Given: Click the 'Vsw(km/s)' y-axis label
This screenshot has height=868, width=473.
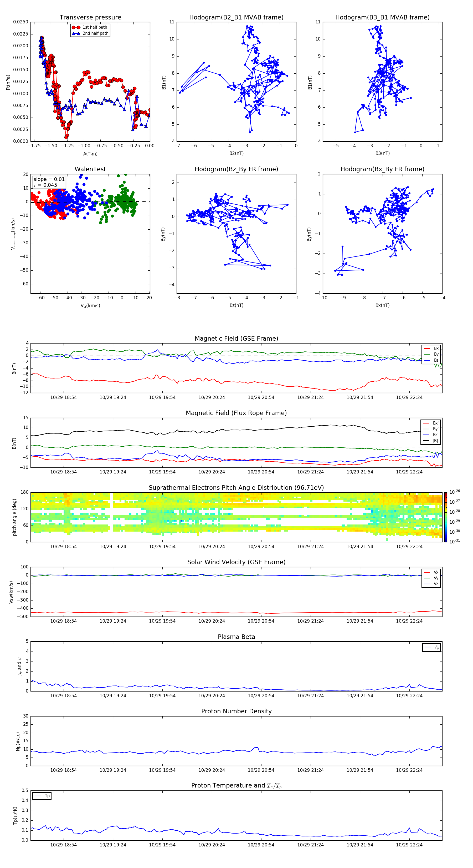Looking at the screenshot, I should [x=11, y=592].
